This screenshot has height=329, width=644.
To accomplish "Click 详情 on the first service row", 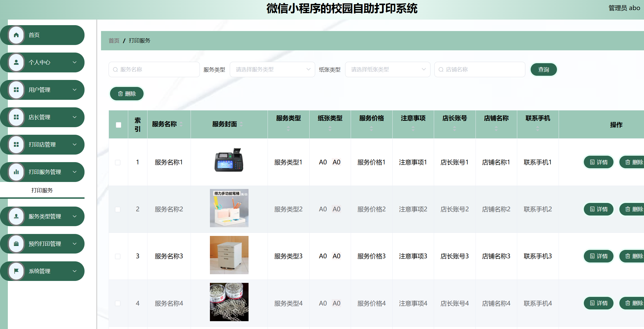I will [x=598, y=162].
